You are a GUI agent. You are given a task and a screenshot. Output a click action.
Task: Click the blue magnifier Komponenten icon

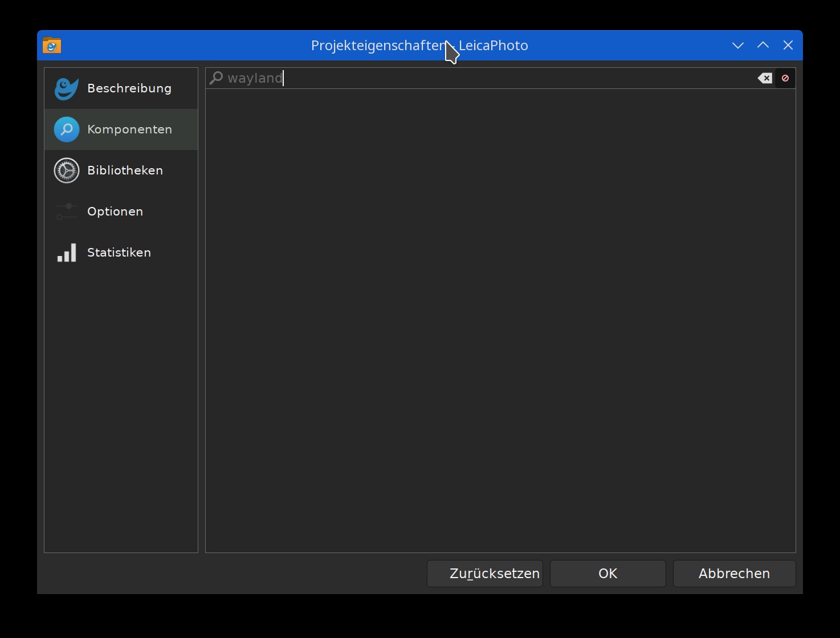tap(66, 129)
